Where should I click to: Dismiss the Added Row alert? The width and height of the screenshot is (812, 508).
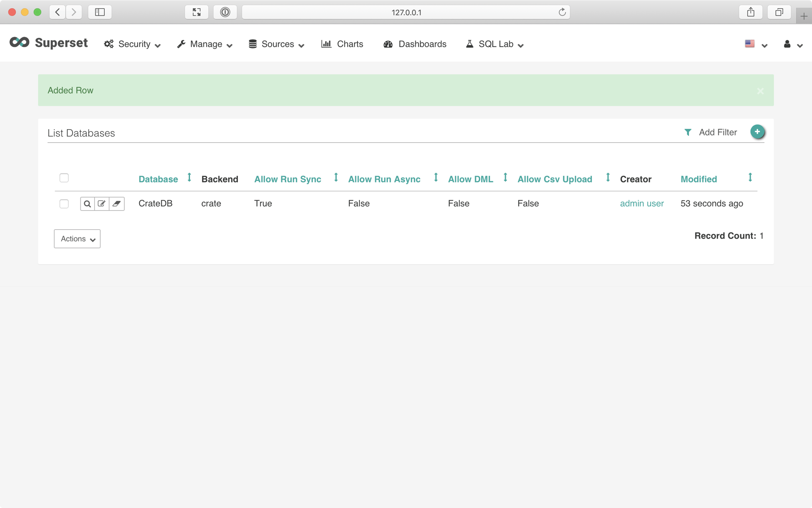760,91
